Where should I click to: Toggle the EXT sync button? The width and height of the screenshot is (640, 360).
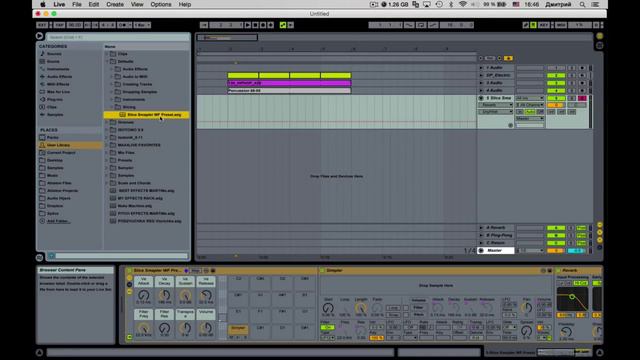pyautogui.click(x=42, y=25)
